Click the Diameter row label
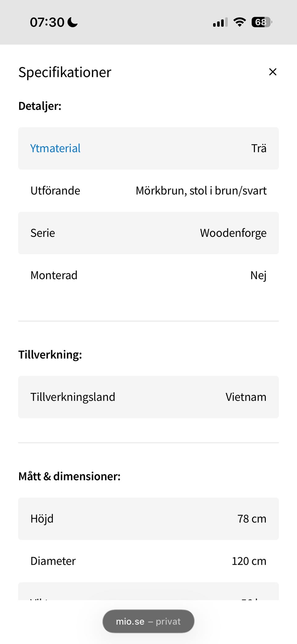 (x=53, y=561)
